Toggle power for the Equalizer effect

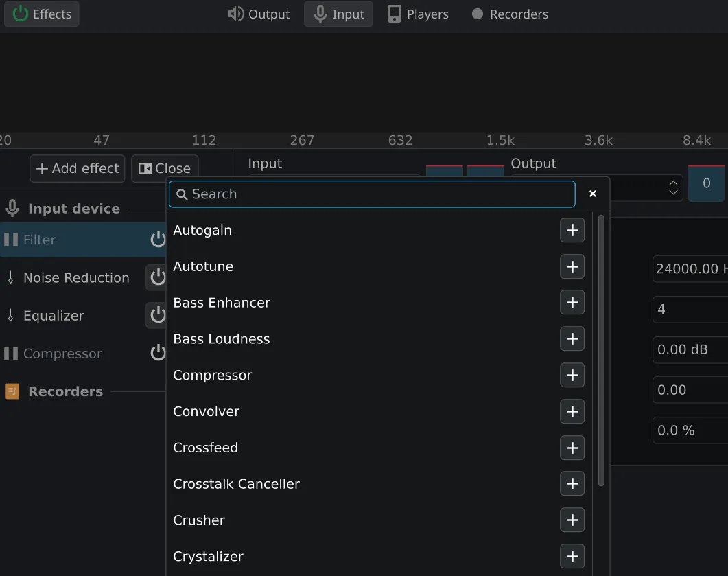[x=156, y=315]
